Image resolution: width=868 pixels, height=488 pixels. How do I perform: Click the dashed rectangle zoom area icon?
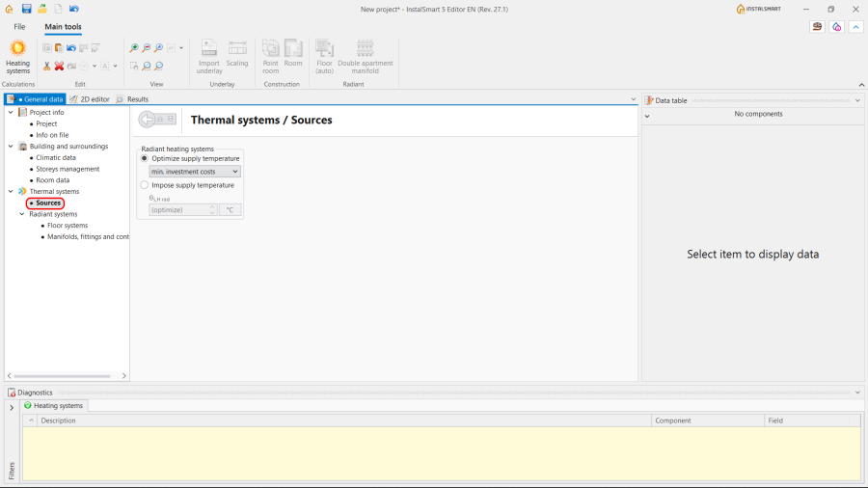coord(134,66)
